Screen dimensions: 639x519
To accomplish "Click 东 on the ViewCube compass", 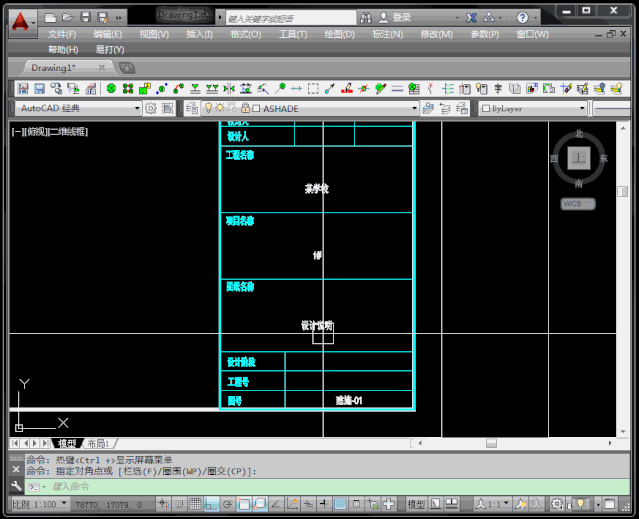I will [x=604, y=158].
